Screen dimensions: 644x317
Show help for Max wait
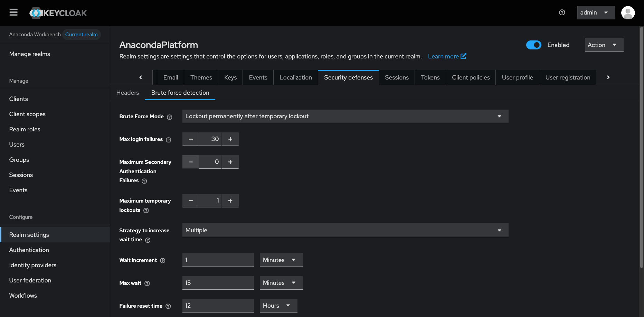point(147,283)
